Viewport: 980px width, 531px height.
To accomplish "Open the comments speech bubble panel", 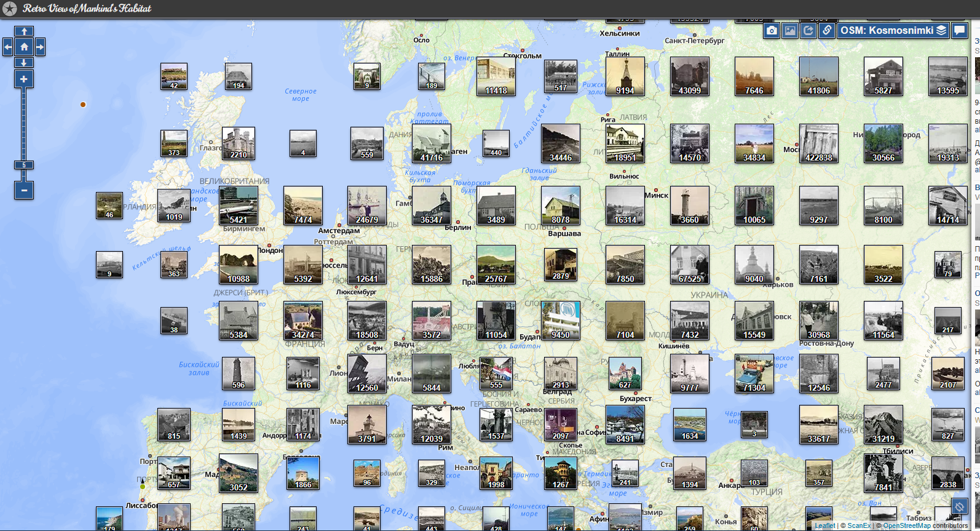I will pos(959,31).
